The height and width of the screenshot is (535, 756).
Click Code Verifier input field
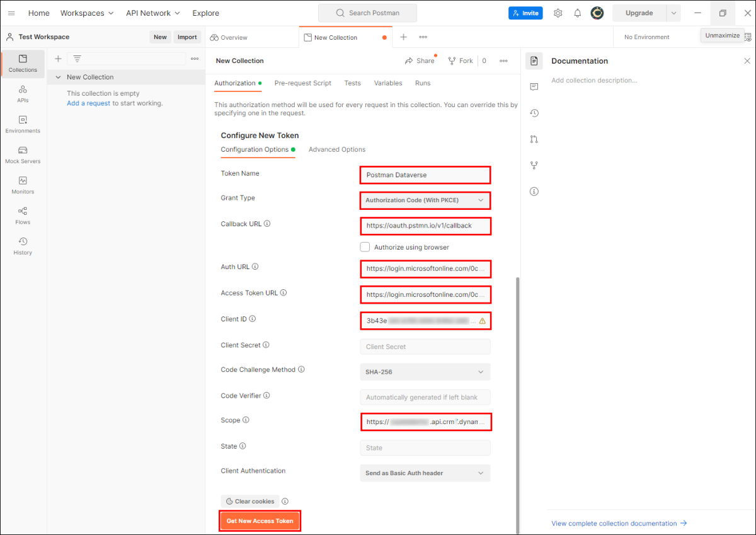point(425,398)
